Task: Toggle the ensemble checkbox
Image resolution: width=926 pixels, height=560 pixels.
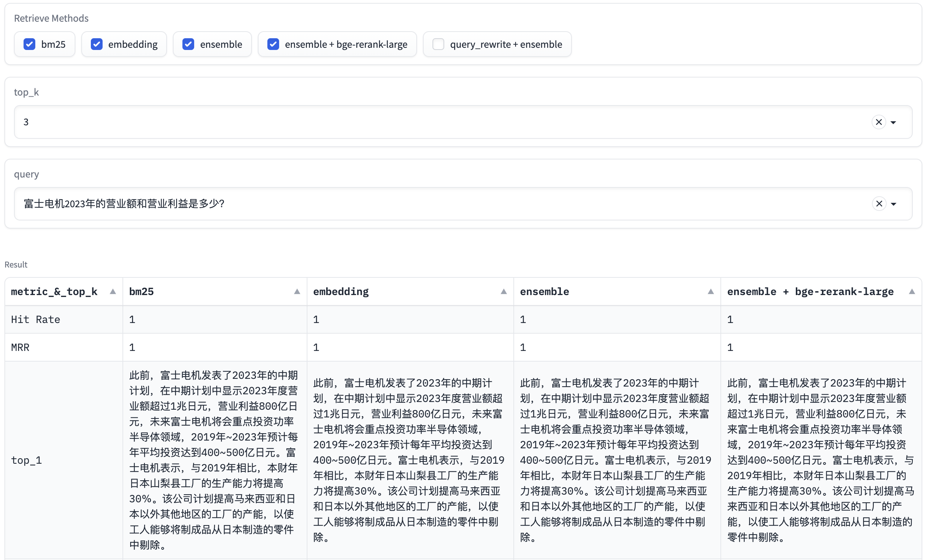Action: coord(188,44)
